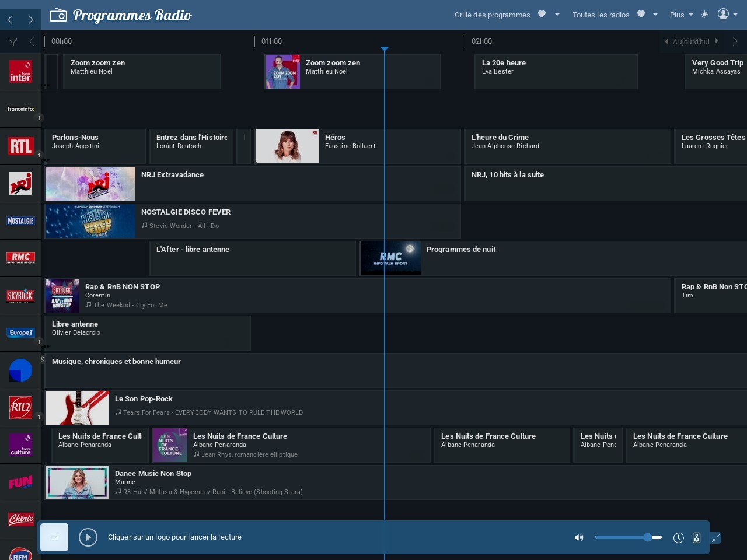Viewport: 747px width, 560px height.
Task: Listen to Skyrock via its logo
Action: tap(20, 296)
